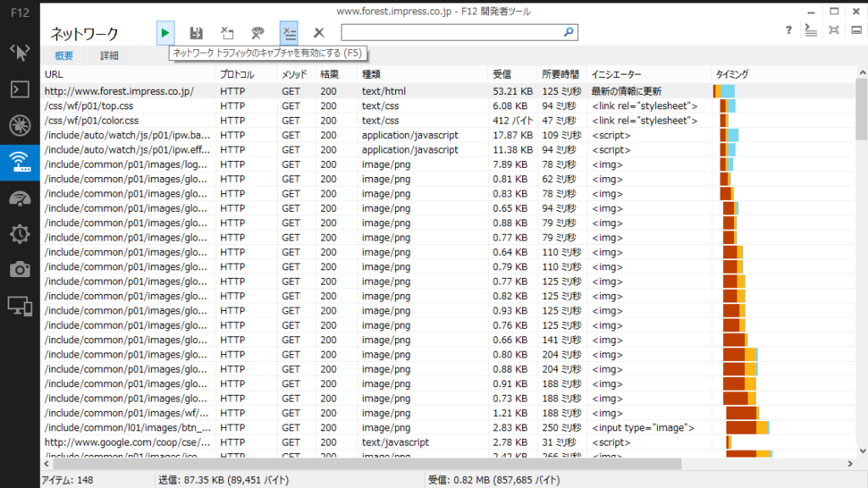This screenshot has height=488, width=868.
Task: Unpin the developer tools window icon
Action: 856,30
